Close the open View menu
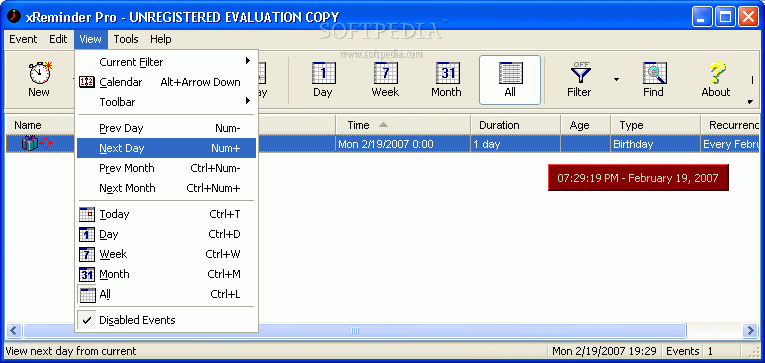 click(x=90, y=39)
